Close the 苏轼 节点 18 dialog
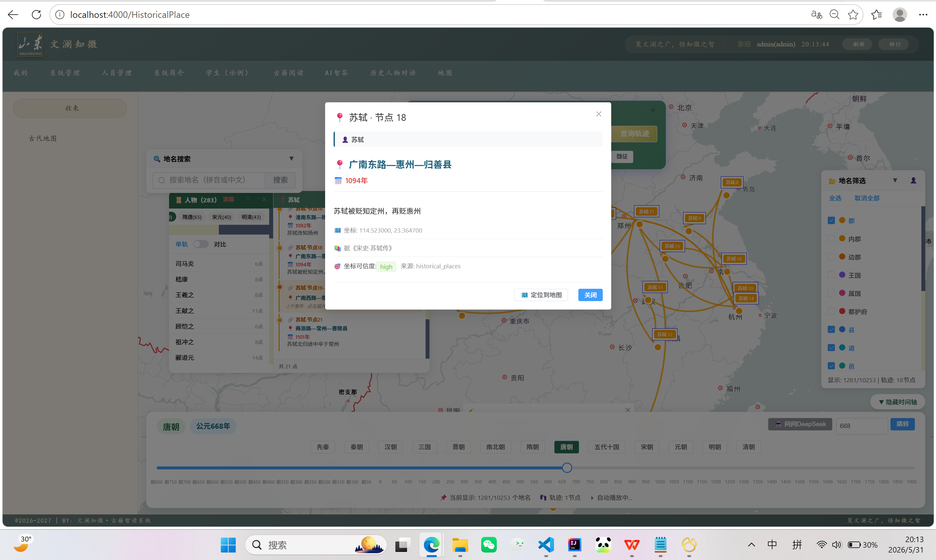Screen dimensions: 936x560 [599, 114]
